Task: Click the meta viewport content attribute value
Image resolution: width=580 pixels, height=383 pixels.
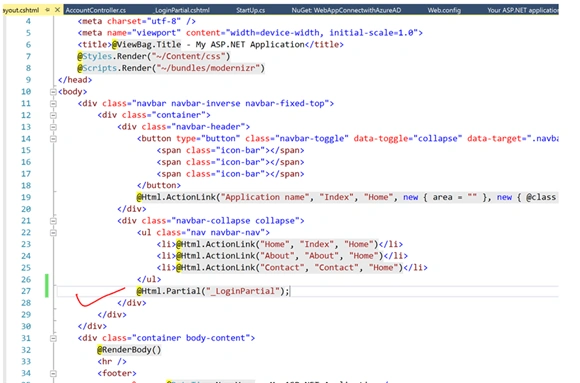Action: 321,33
